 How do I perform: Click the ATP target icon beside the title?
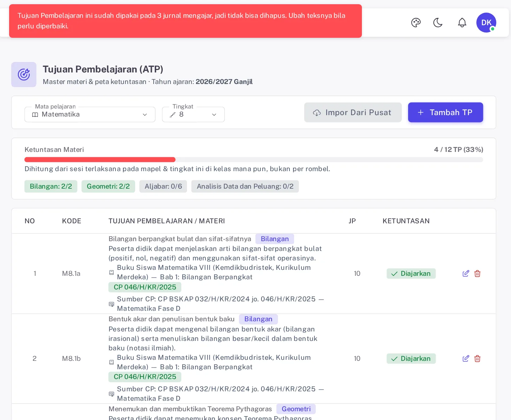point(24,75)
